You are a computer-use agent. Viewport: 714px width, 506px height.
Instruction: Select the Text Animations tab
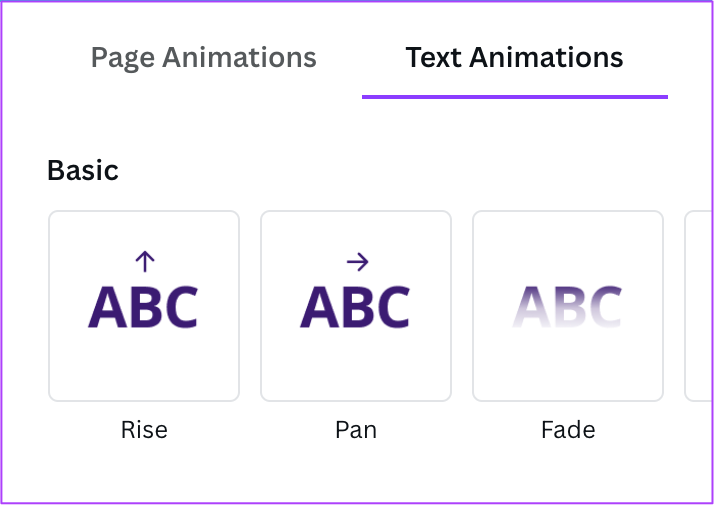pyautogui.click(x=514, y=57)
